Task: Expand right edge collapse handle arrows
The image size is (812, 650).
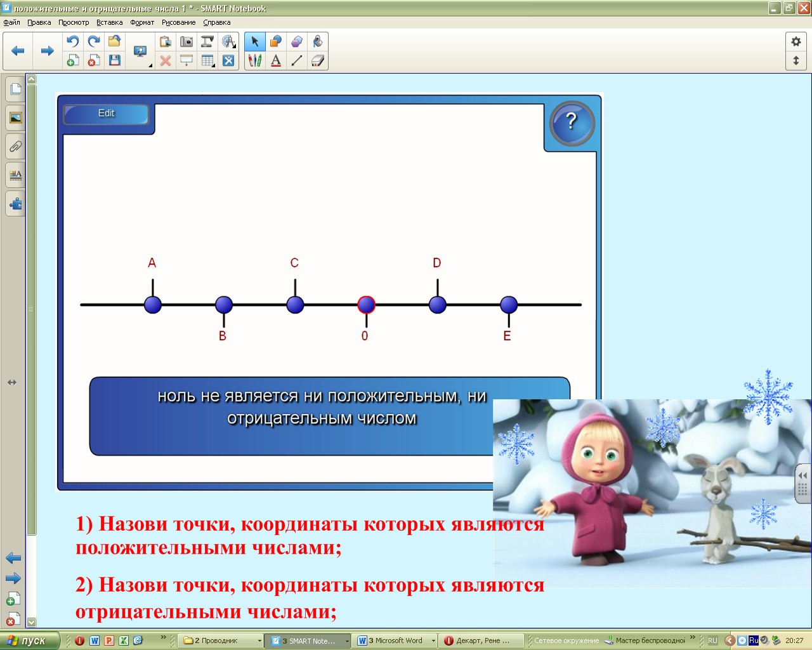Action: (802, 475)
